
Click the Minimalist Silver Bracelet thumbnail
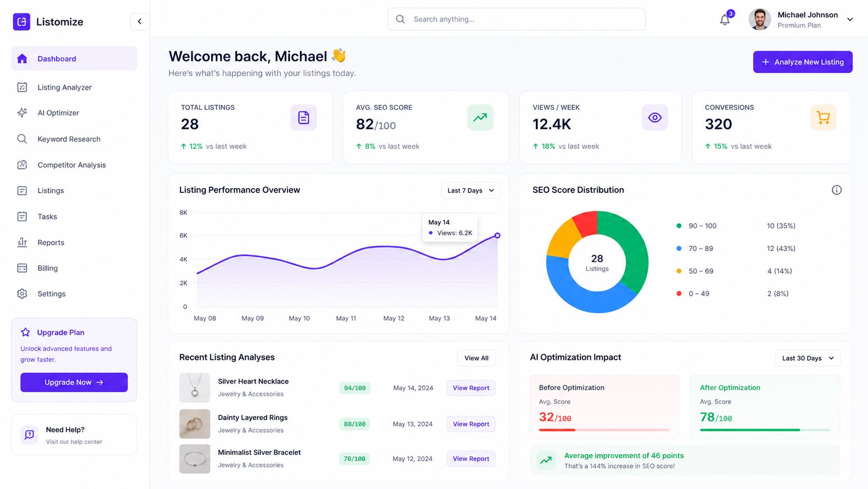click(195, 459)
